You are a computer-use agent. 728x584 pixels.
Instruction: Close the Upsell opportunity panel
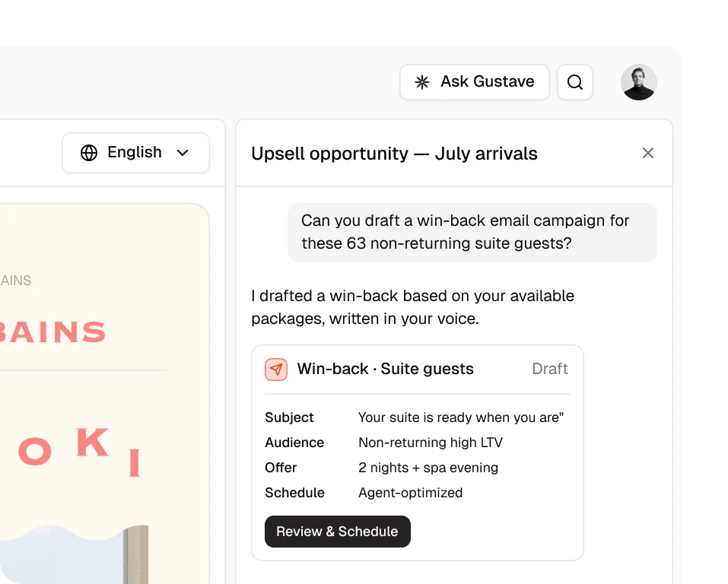(x=647, y=153)
